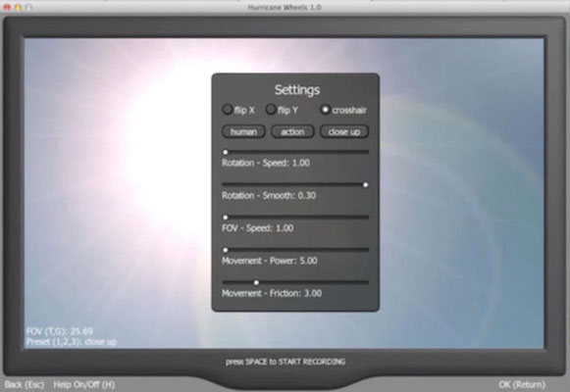This screenshot has height=392, width=570.
Task: Select the close up preset button
Action: tap(344, 131)
